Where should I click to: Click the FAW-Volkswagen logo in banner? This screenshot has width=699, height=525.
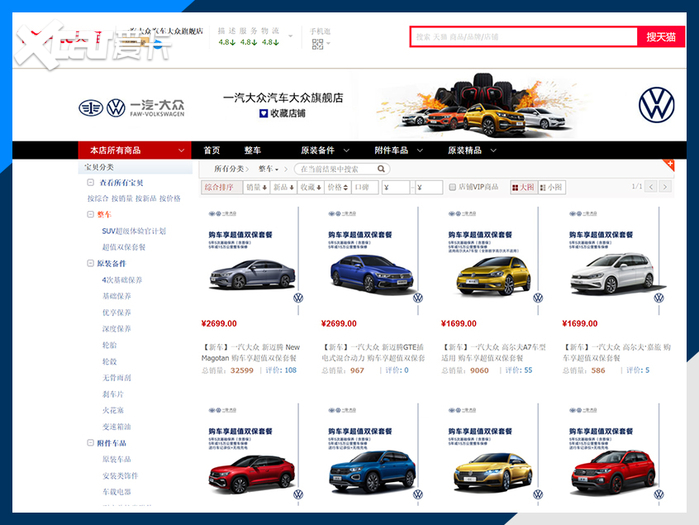[x=132, y=107]
